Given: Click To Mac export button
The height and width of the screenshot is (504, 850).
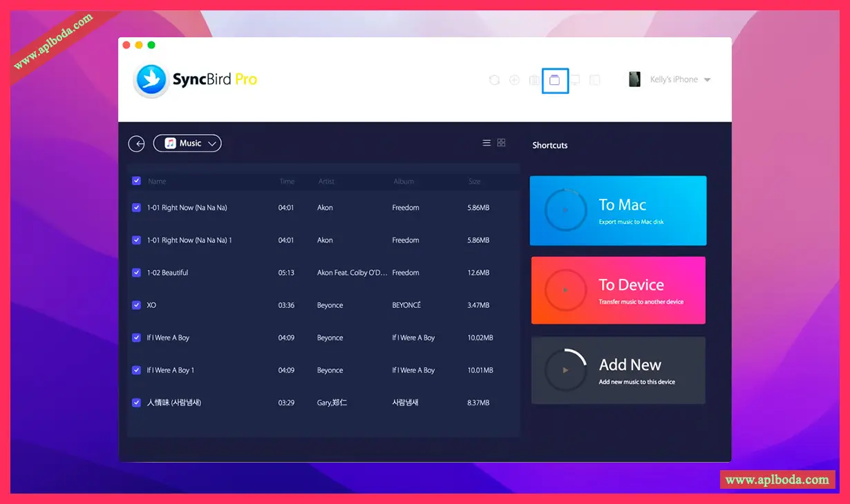Looking at the screenshot, I should click(618, 211).
